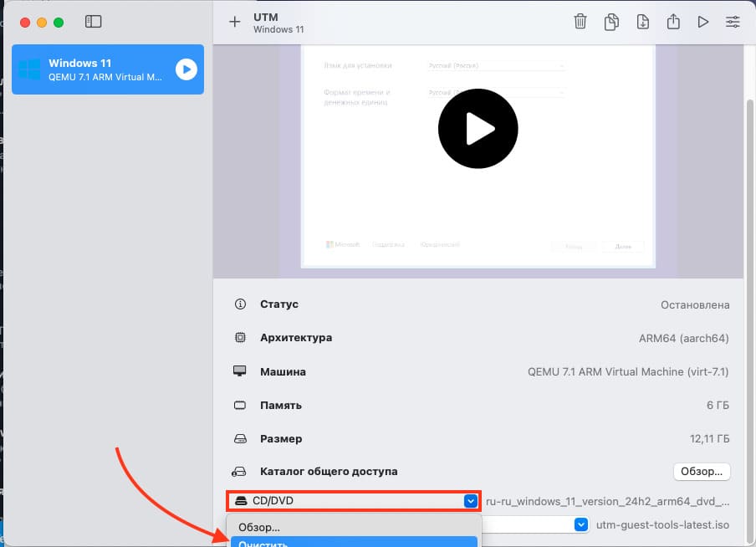Click the move/download VM document icon
Viewport: 756px width, 547px height.
click(642, 22)
